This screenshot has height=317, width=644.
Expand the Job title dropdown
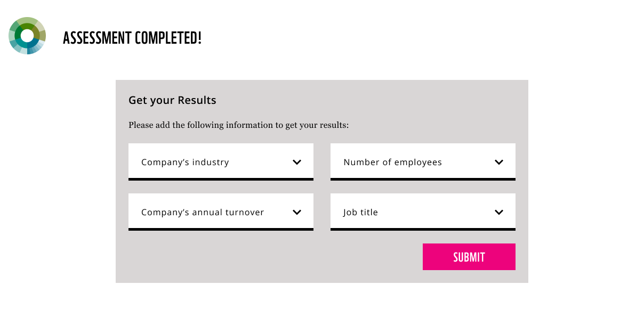[423, 212]
